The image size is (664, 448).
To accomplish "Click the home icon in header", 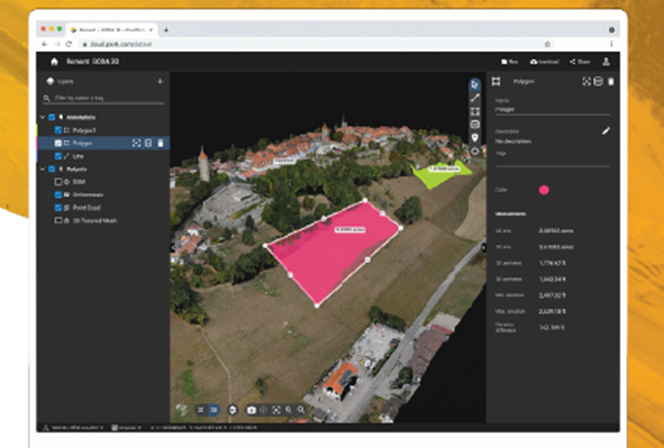I will tap(54, 61).
